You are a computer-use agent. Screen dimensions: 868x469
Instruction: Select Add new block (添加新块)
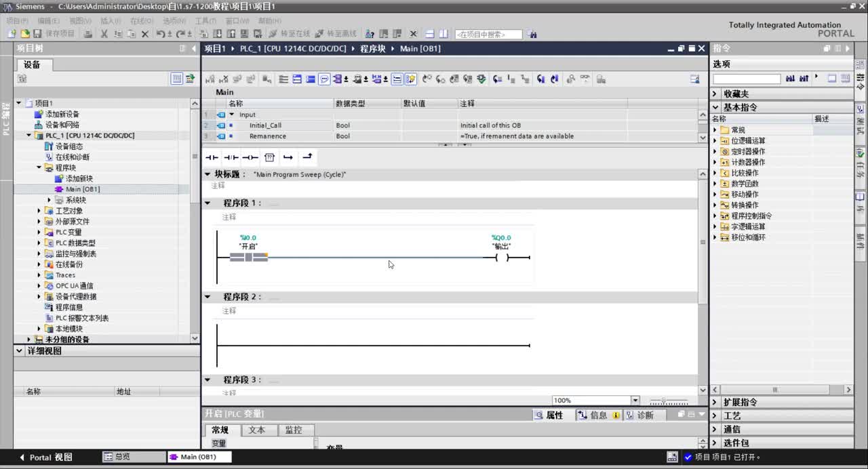pyautogui.click(x=79, y=178)
